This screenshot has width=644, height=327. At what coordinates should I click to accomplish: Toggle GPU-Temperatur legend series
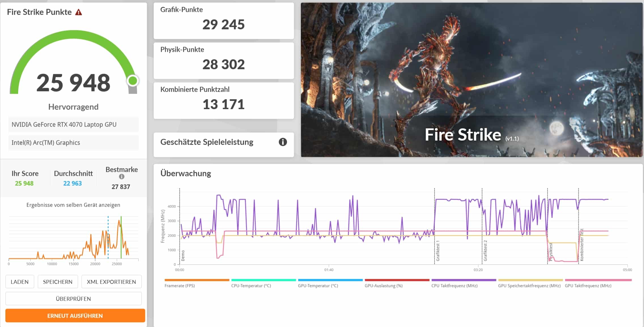[318, 286]
